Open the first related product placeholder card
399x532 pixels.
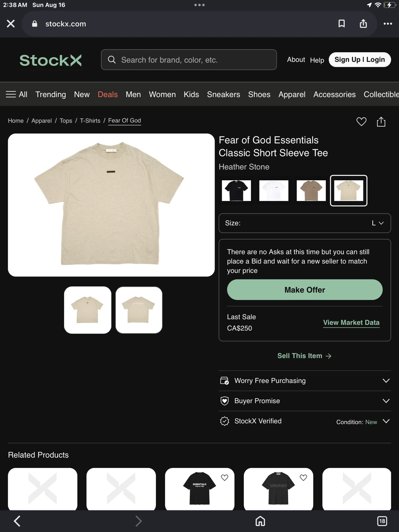42,489
